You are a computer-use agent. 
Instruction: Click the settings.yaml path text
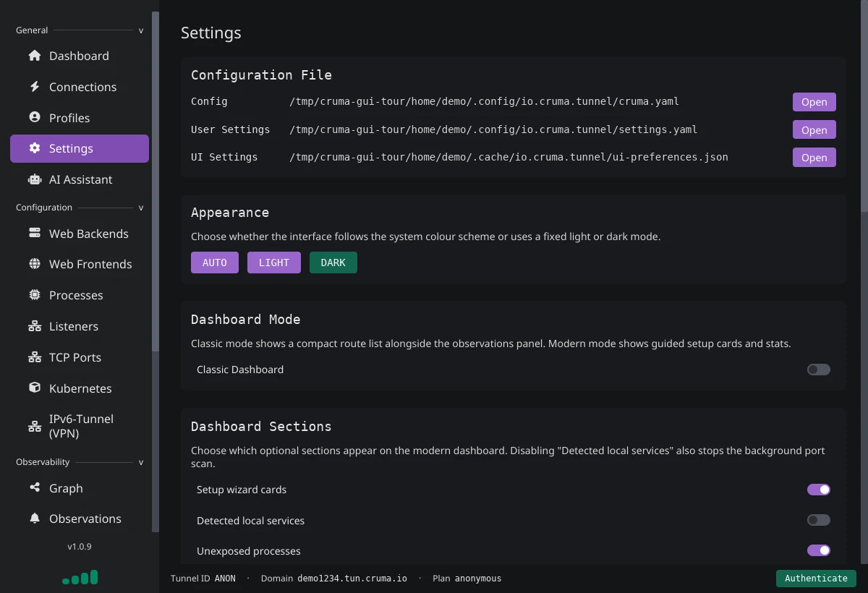[493, 129]
